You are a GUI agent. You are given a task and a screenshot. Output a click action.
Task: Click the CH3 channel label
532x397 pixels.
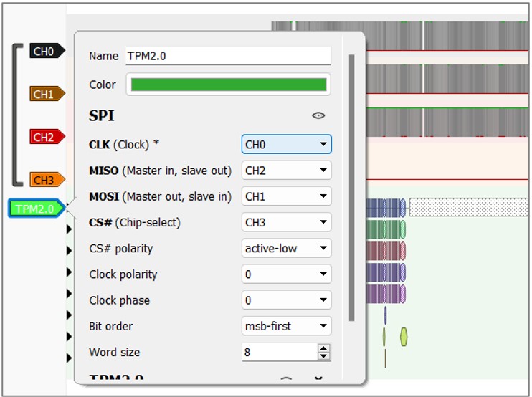[47, 180]
